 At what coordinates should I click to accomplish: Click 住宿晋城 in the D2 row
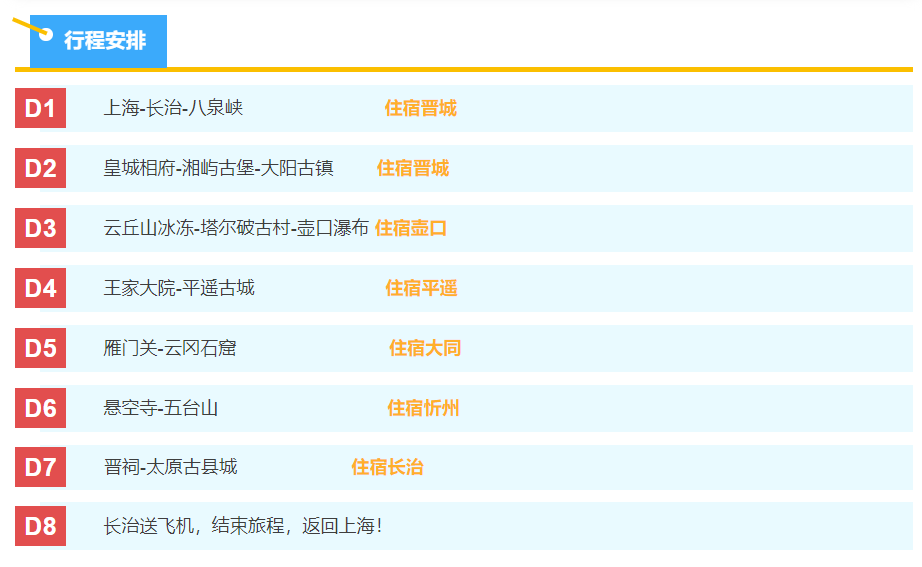[413, 168]
